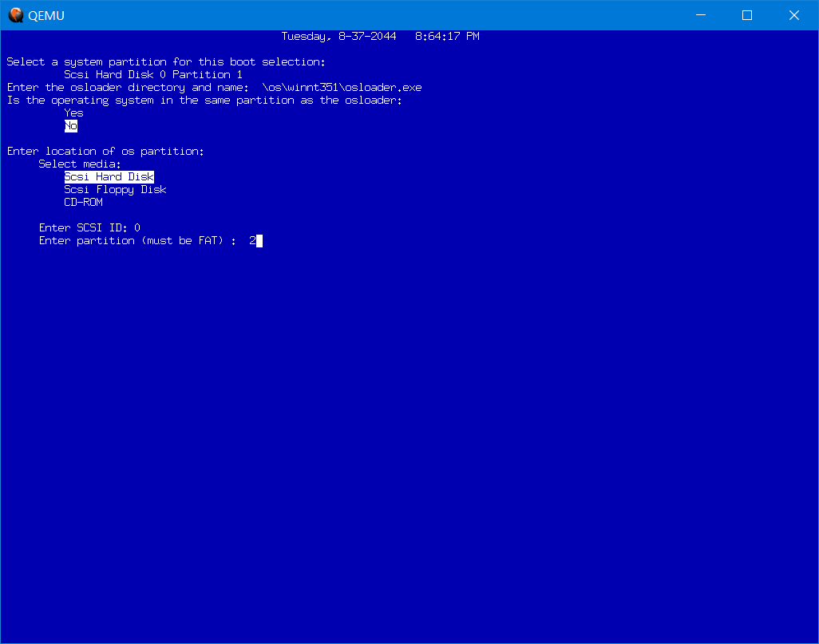The width and height of the screenshot is (819, 644).
Task: Click the partition input field showing 2
Action: pos(253,240)
